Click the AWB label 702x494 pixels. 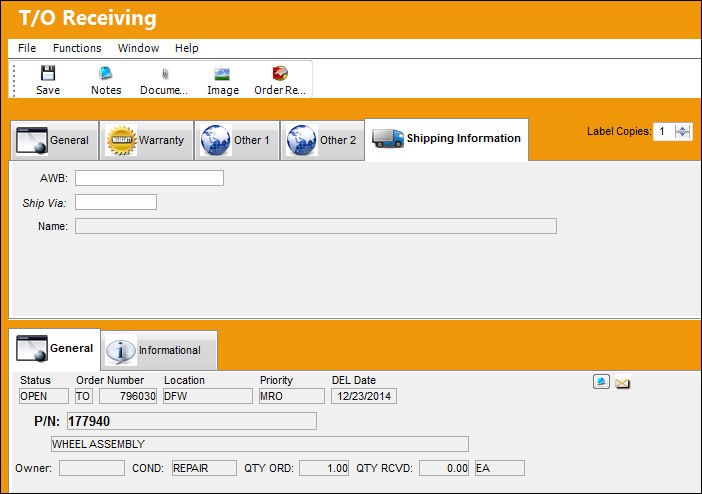54,178
